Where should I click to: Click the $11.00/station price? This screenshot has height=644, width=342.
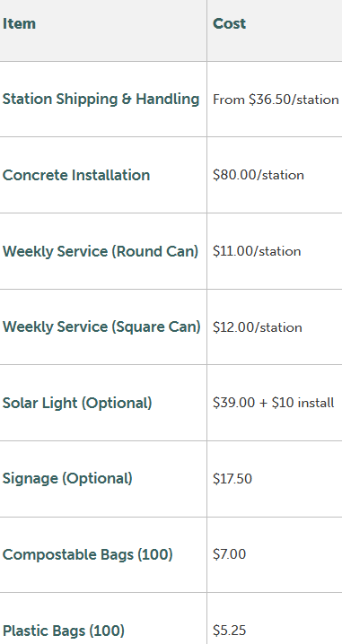pyautogui.click(x=257, y=251)
